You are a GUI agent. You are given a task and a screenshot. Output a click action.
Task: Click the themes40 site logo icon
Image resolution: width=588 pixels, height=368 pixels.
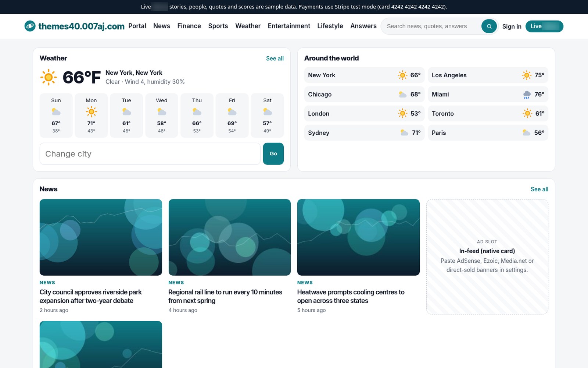coord(30,26)
